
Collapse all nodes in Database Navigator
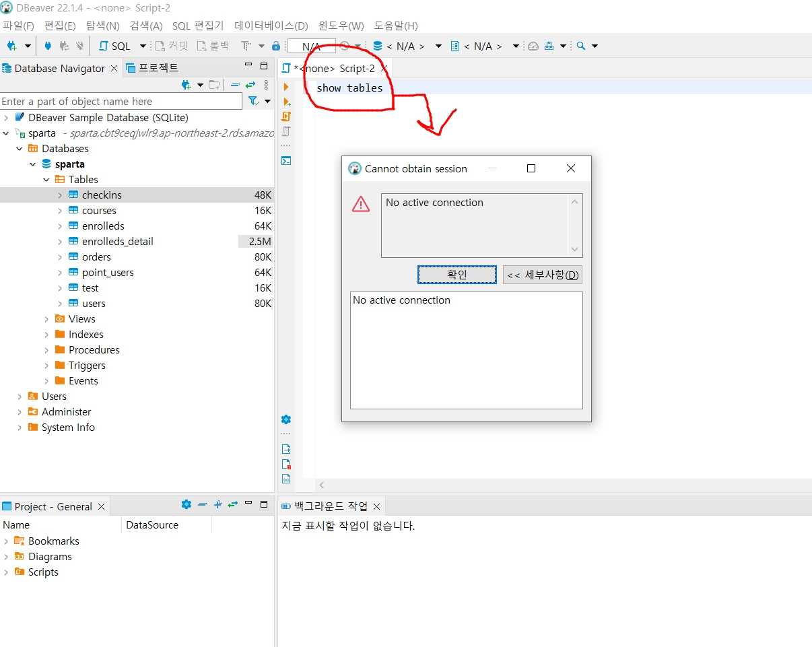pyautogui.click(x=235, y=85)
